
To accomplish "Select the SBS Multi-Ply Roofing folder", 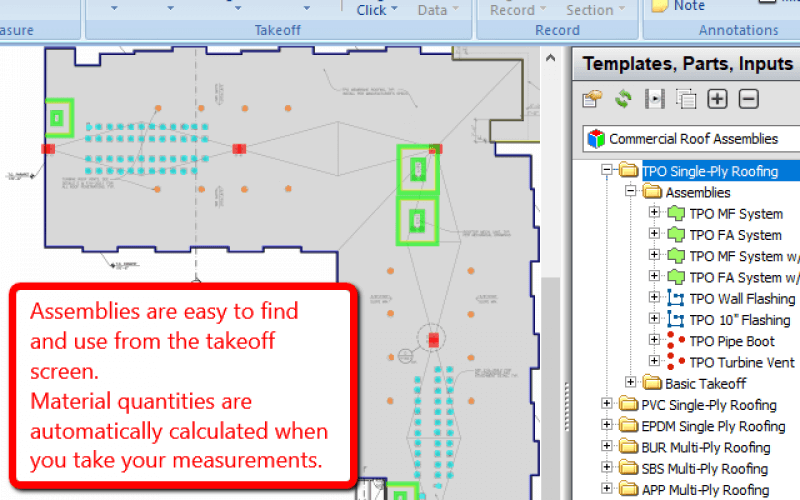I will pos(704,469).
